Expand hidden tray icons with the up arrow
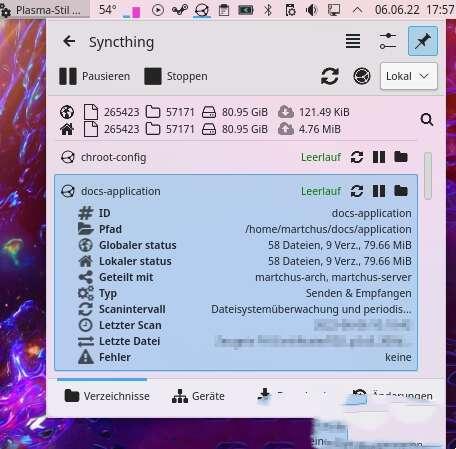Viewport: 456px width, 449px height. pyautogui.click(x=357, y=10)
